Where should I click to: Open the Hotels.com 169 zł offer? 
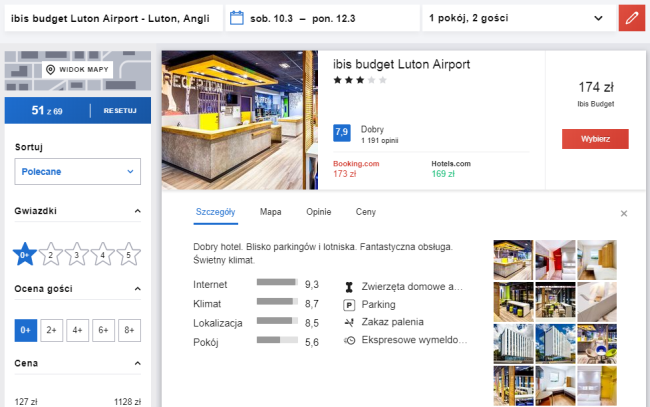(x=451, y=169)
